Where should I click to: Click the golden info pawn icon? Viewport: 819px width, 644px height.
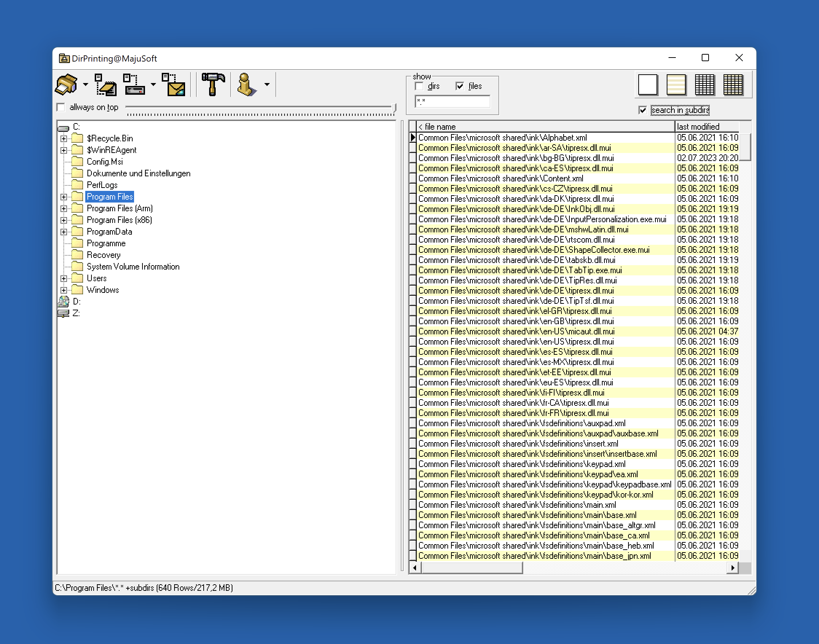tap(247, 85)
